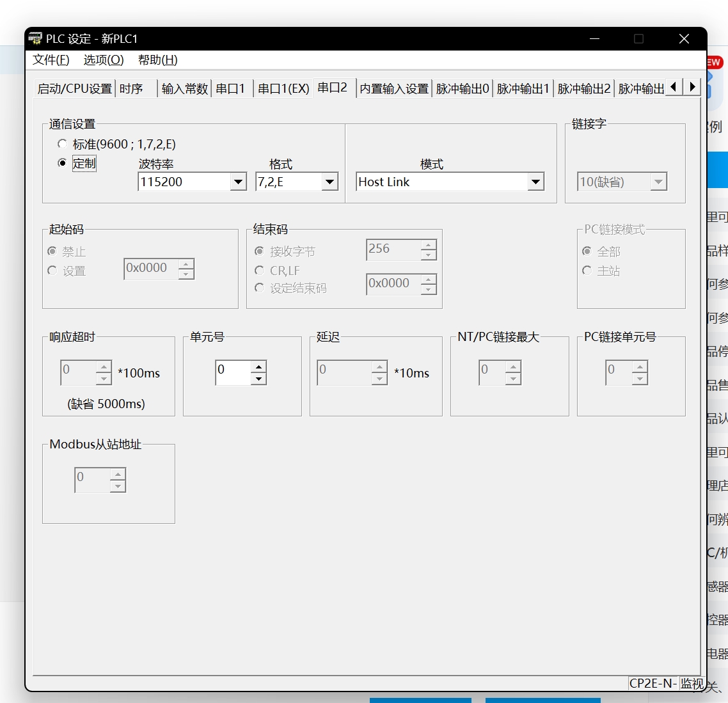Open the Host Link mode dropdown
The image size is (728, 703).
click(535, 182)
